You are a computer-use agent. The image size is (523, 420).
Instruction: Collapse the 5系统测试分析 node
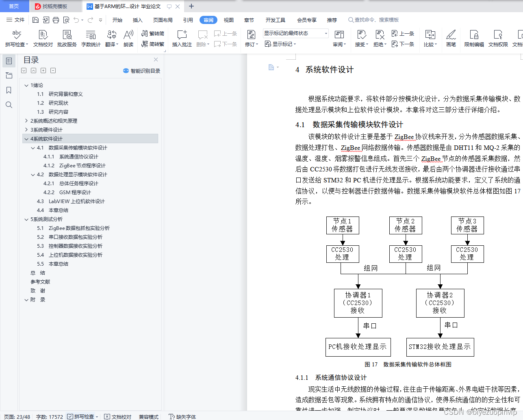click(26, 219)
